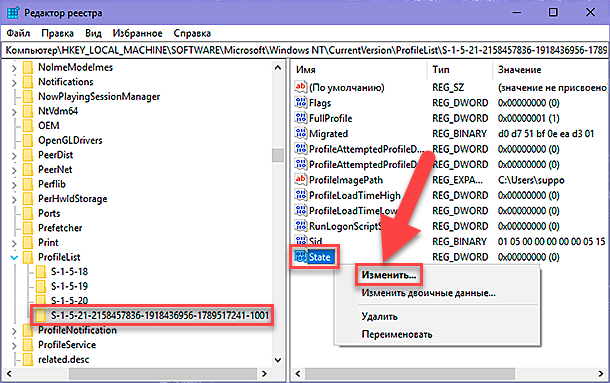Click the string icon of ProfileImagePath value

tap(301, 179)
